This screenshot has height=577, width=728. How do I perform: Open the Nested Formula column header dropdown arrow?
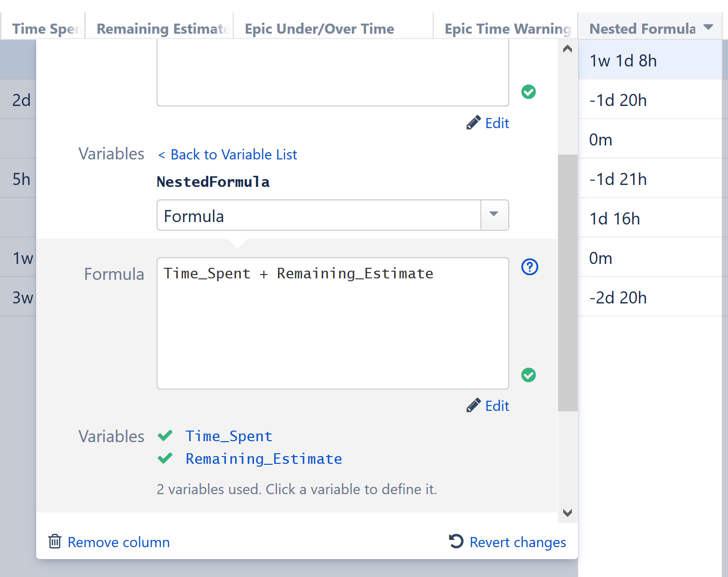point(708,27)
